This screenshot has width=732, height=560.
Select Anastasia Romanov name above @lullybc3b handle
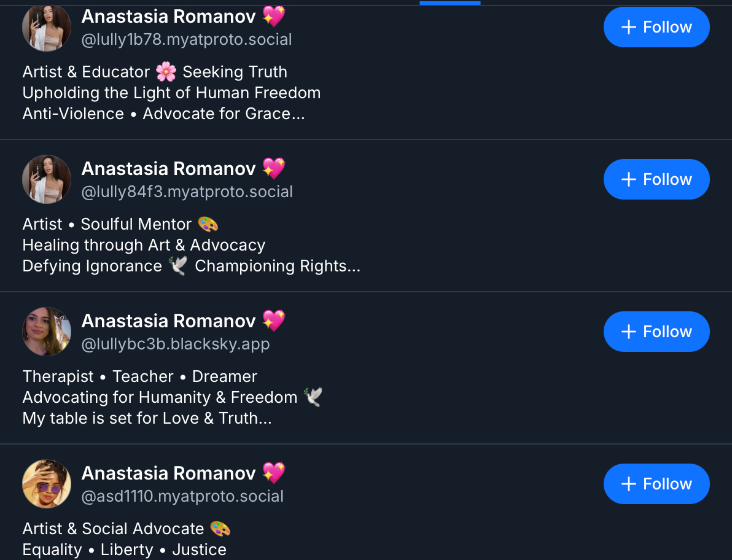(168, 321)
